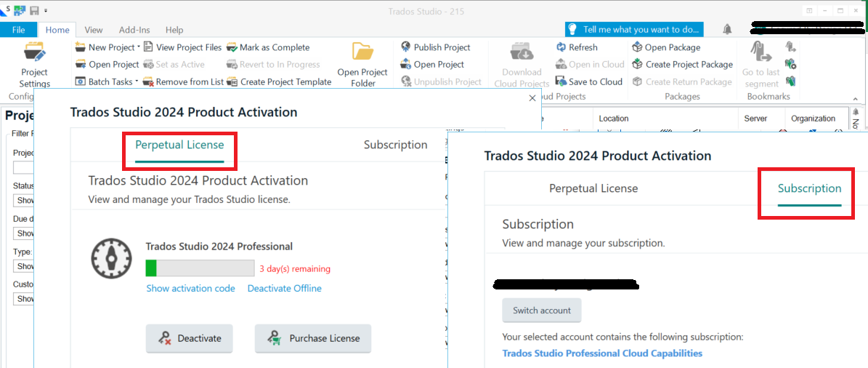Select Subscription tab in right dialog

click(809, 188)
